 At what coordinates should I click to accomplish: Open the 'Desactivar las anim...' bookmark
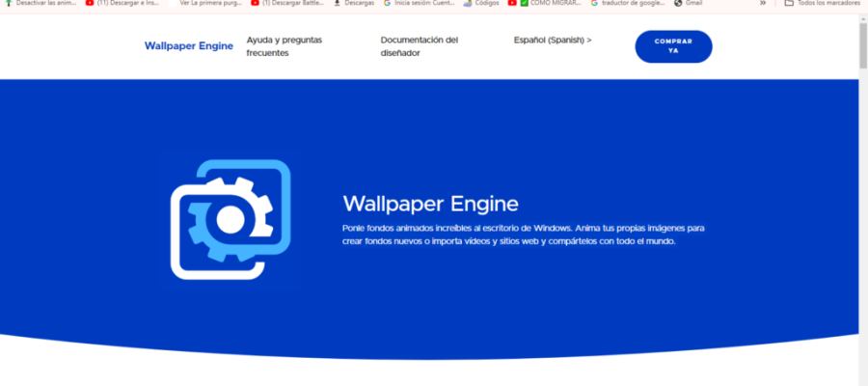click(x=42, y=4)
